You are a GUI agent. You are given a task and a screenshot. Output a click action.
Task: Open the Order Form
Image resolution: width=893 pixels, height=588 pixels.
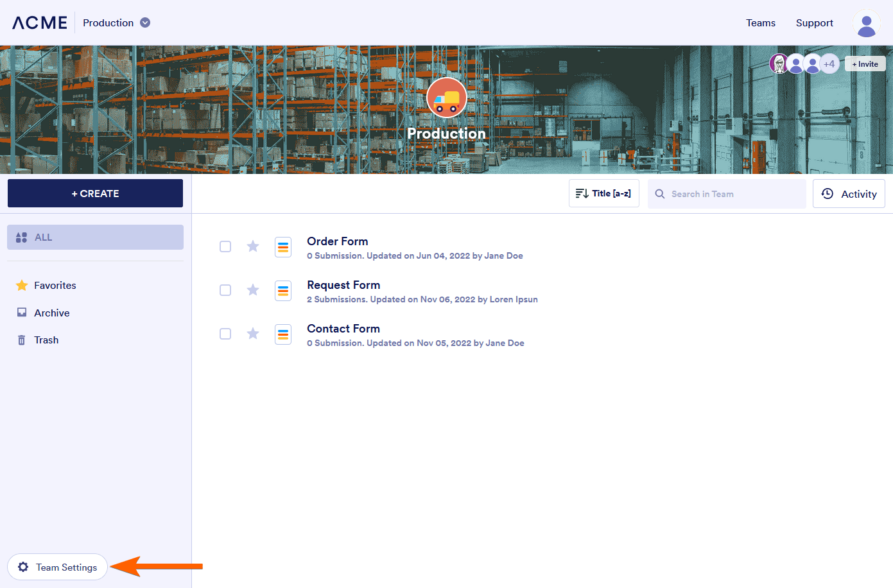(x=338, y=241)
